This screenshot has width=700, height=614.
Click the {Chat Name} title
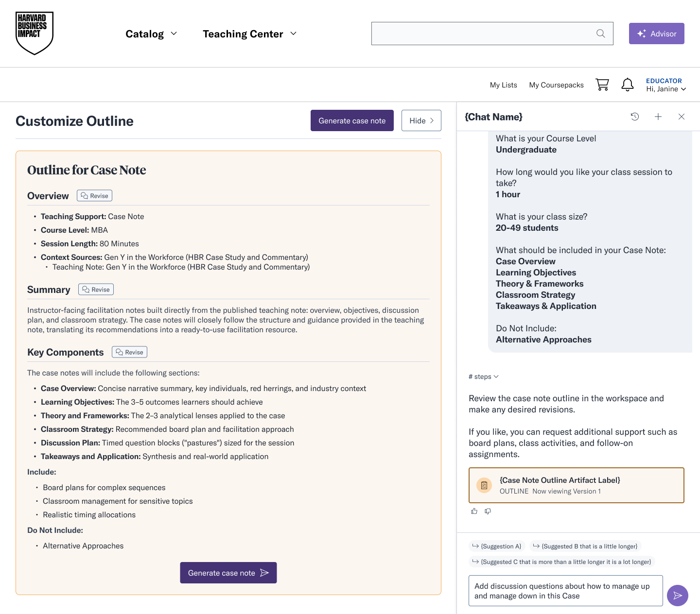pyautogui.click(x=494, y=117)
